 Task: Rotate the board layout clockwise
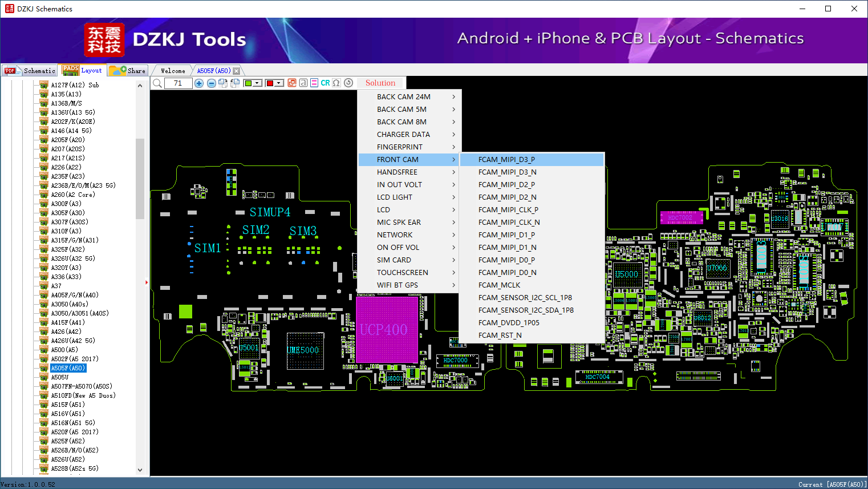[223, 83]
